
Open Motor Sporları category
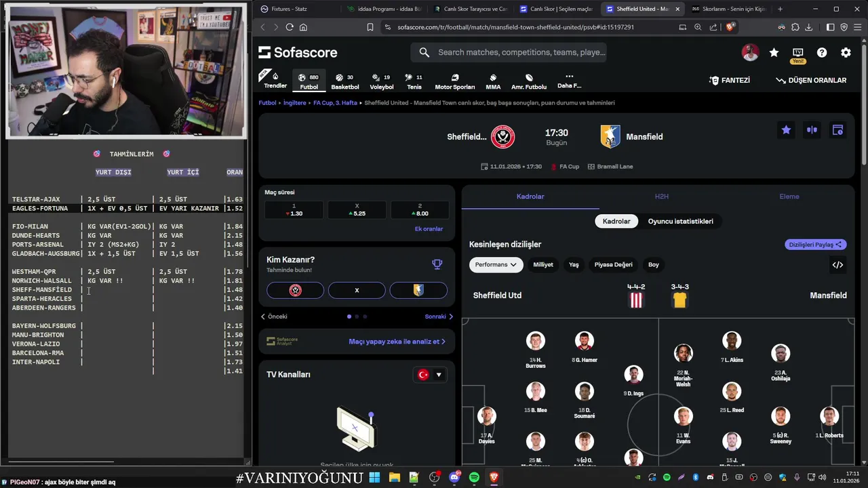tap(455, 81)
